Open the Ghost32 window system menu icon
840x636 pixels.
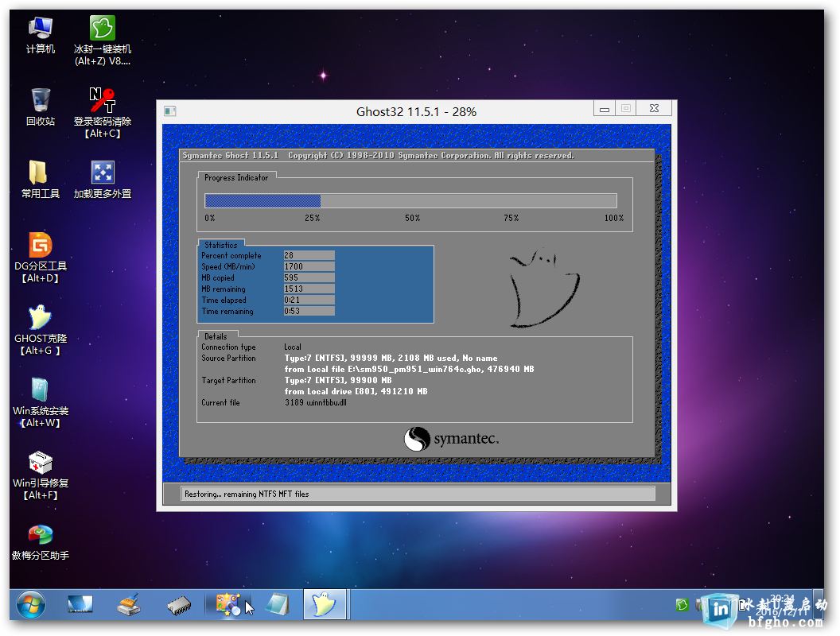pos(170,111)
